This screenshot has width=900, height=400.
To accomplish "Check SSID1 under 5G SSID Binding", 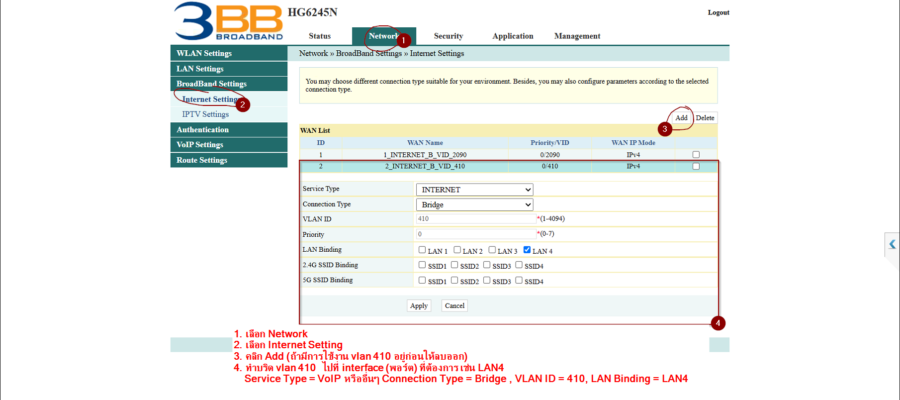I will pyautogui.click(x=422, y=281).
